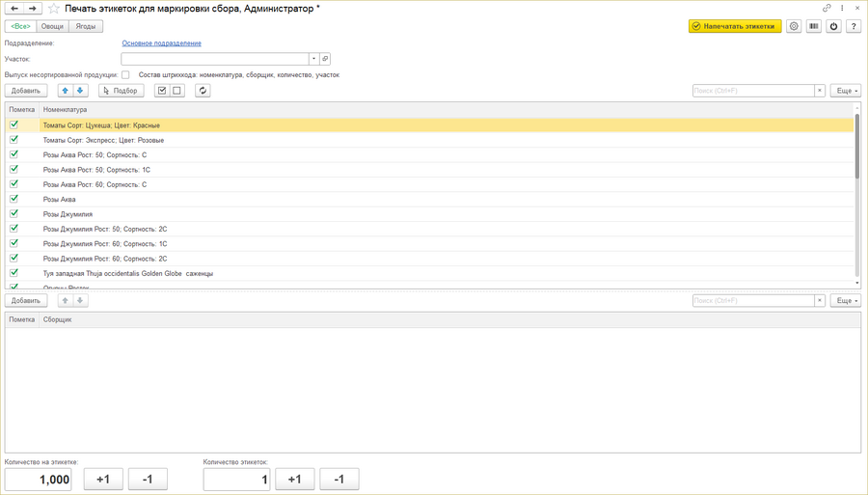Screen dimensions: 868x495
Task: Open Еще menu above nomenclature table
Action: click(x=845, y=91)
